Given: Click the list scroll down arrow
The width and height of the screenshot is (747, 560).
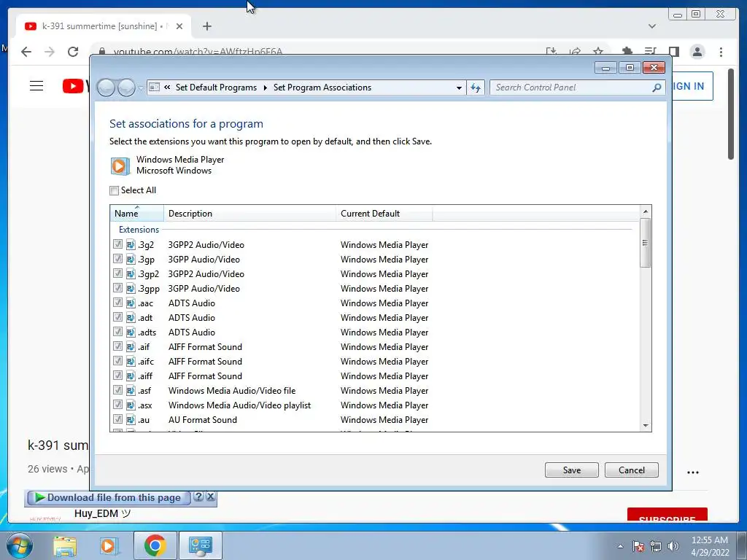Looking at the screenshot, I should pos(646,425).
